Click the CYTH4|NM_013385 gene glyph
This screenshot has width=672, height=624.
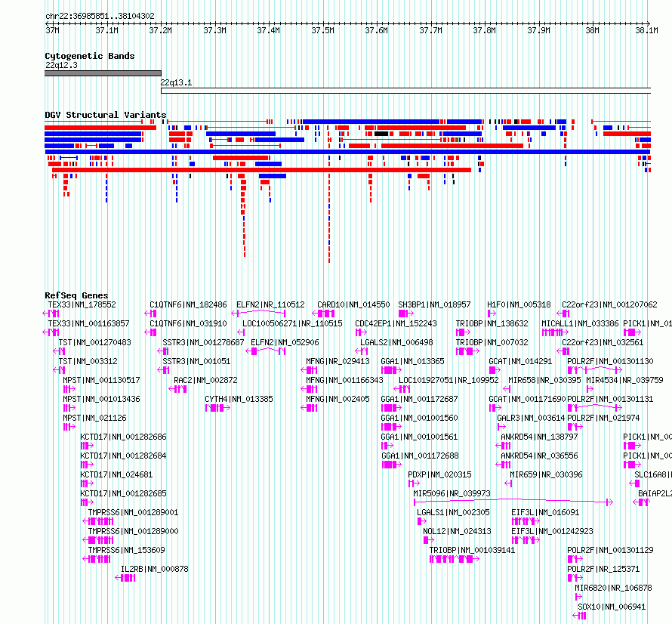(x=217, y=408)
